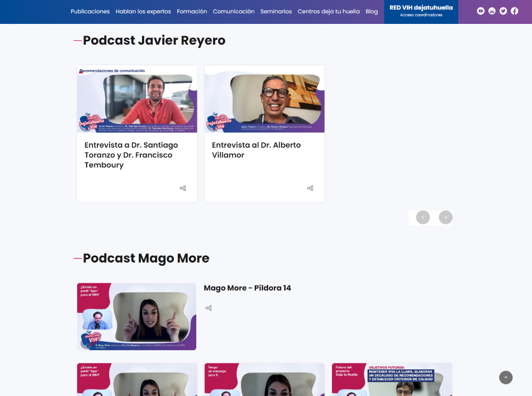The width and height of the screenshot is (532, 396).
Task: Share the Dr. Alberto Villamor interview card
Action: 310,188
